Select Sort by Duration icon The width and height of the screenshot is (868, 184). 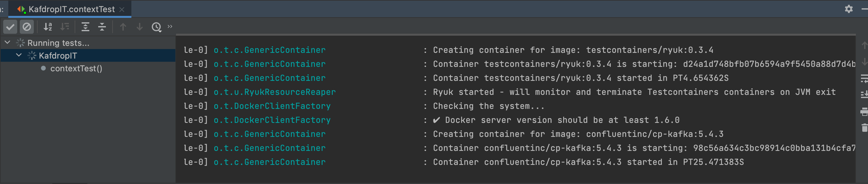click(x=65, y=27)
